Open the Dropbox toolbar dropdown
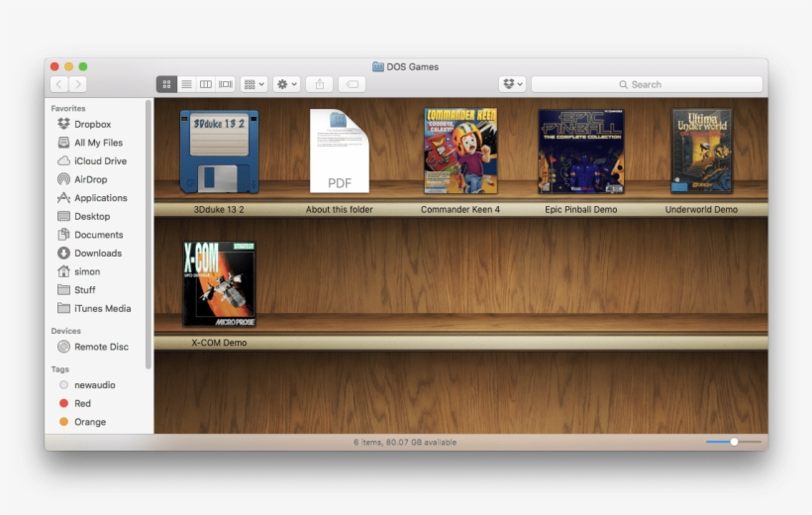Screen dimensions: 812x515 pos(513,84)
